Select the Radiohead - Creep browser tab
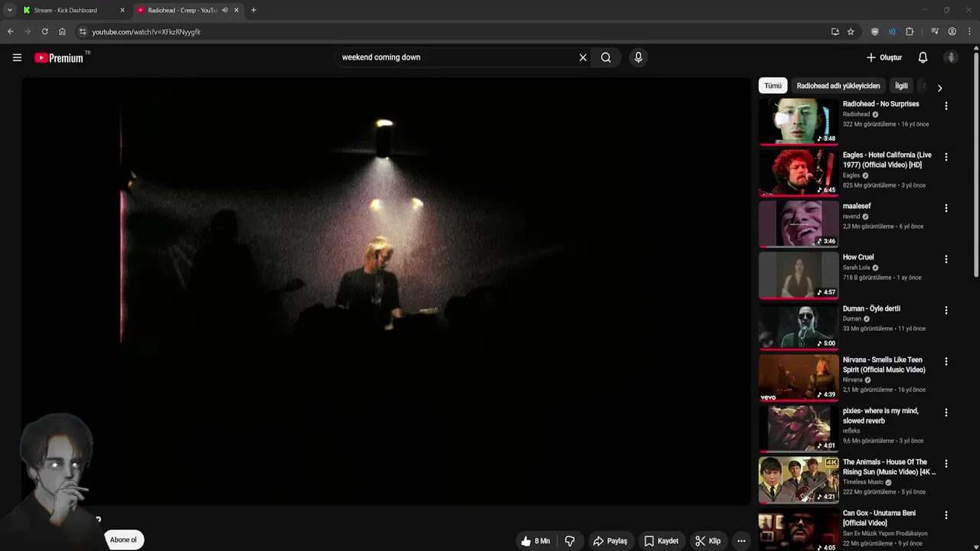Image resolution: width=980 pixels, height=551 pixels. coord(182,10)
